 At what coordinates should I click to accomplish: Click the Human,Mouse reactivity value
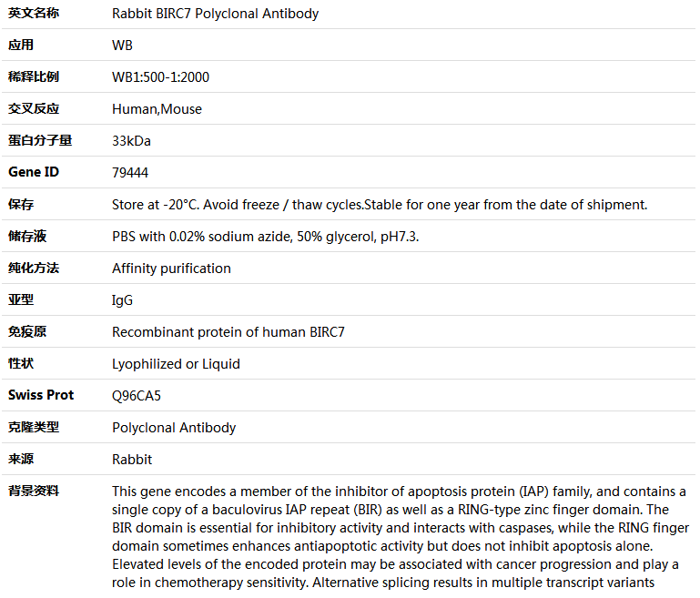157,109
